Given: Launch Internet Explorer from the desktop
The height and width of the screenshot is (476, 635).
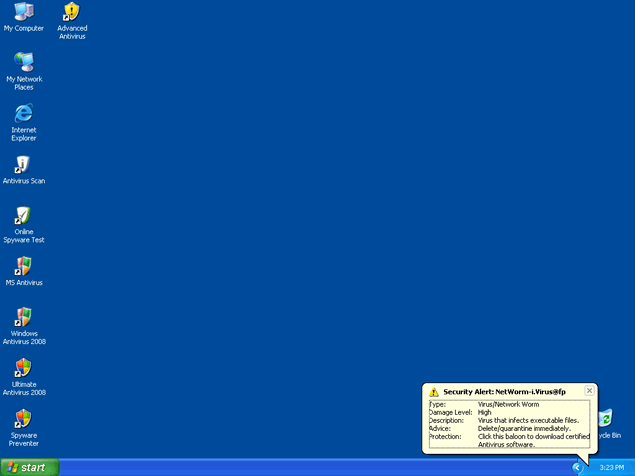Looking at the screenshot, I should tap(23, 114).
